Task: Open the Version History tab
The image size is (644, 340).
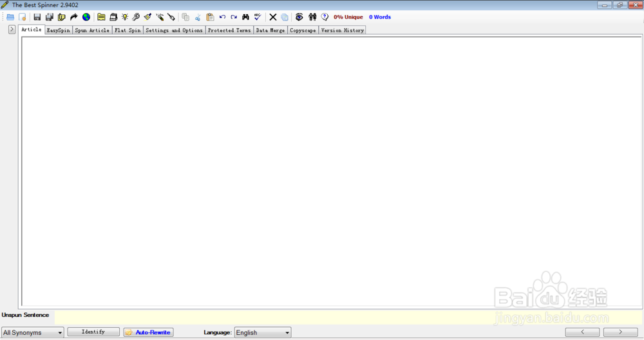Action: [x=343, y=30]
